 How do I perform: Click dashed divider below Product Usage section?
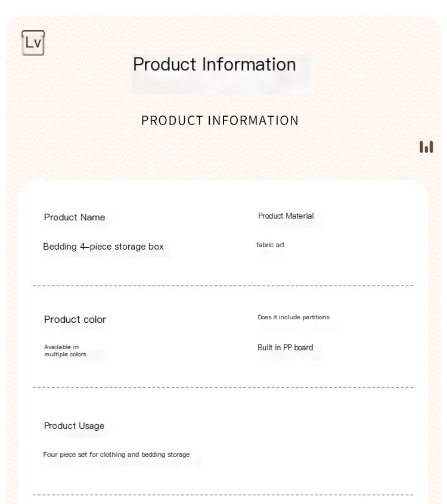(223, 495)
